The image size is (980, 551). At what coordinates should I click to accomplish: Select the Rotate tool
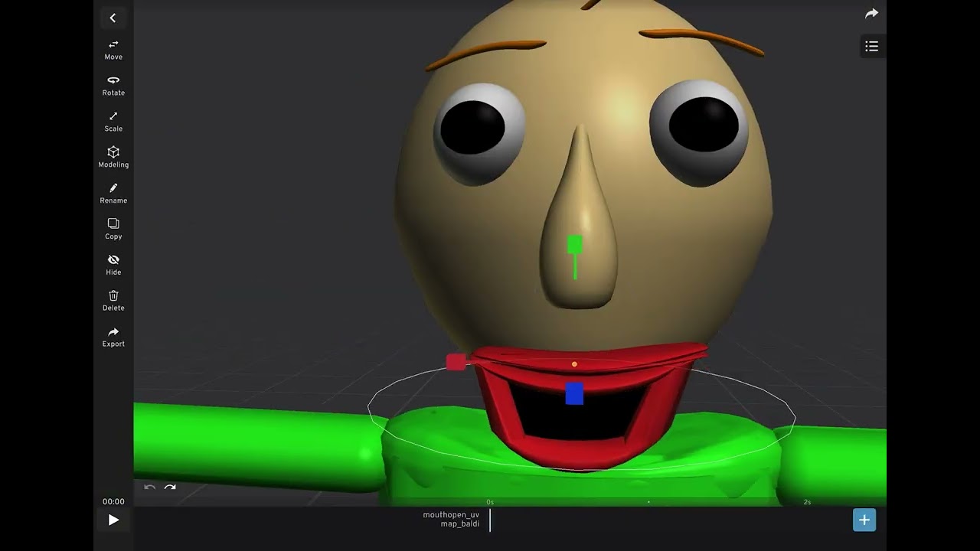point(113,86)
